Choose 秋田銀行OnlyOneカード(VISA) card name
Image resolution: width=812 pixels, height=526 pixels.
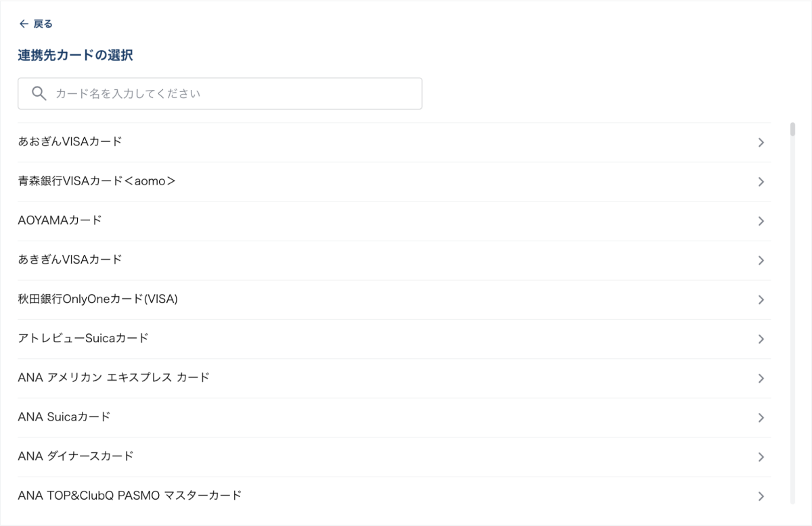coord(97,299)
